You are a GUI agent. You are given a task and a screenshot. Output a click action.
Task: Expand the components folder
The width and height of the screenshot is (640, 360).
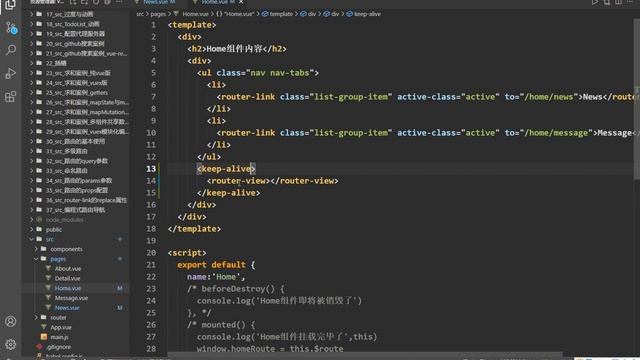pyautogui.click(x=36, y=249)
